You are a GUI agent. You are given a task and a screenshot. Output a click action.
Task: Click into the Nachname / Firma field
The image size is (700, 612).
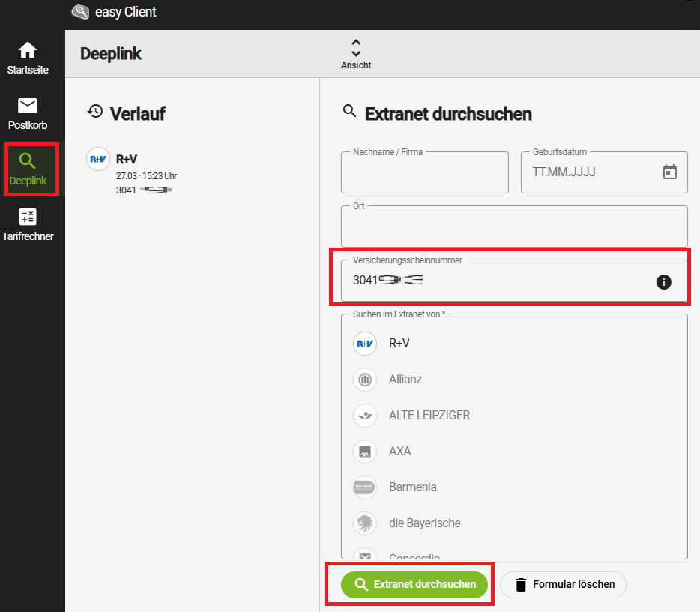[424, 173]
